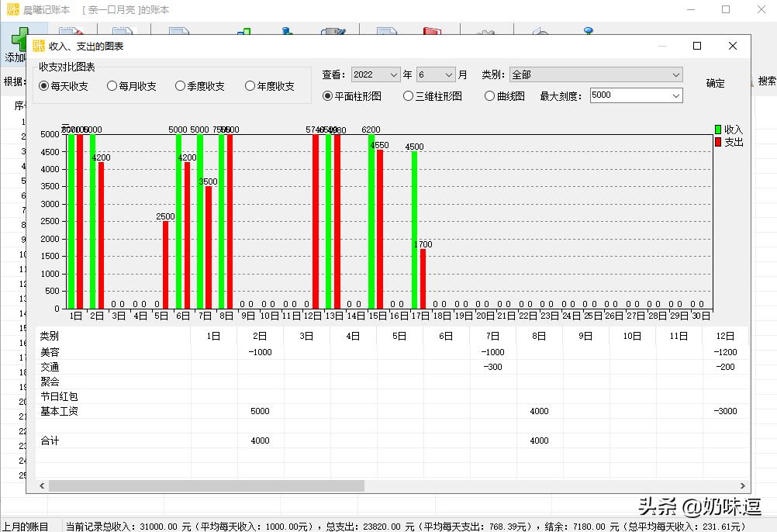Expand the 最大刻度 max scale dropdown
Image resolution: width=777 pixels, height=532 pixels.
point(675,95)
